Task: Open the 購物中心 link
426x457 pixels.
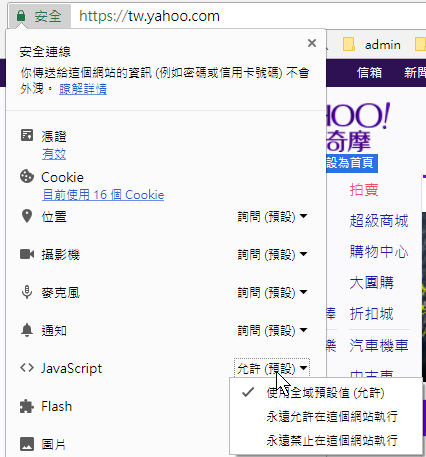Action: [379, 251]
